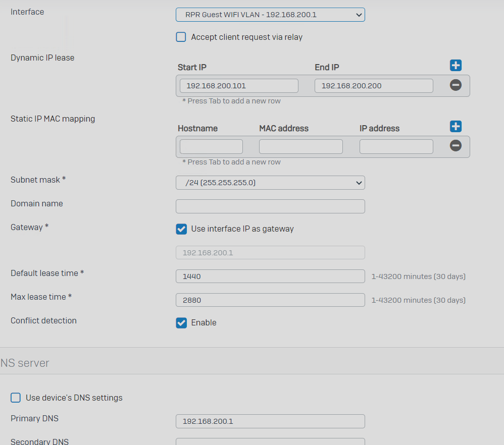Focus the Hostname input field
This screenshot has width=504, height=445.
click(x=211, y=146)
